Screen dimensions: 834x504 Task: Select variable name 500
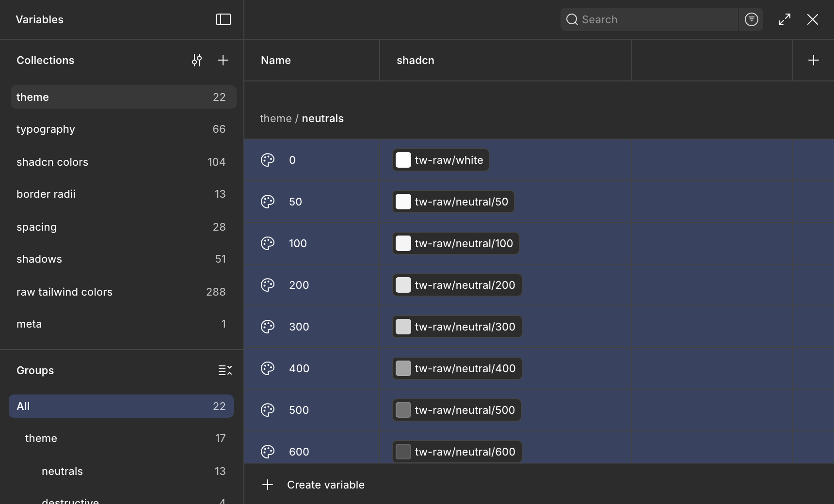tap(299, 410)
